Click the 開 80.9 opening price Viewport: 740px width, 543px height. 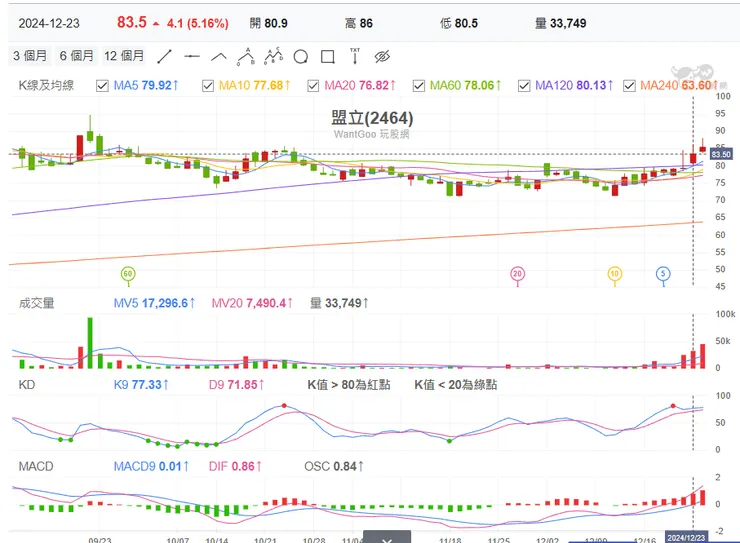(x=269, y=23)
